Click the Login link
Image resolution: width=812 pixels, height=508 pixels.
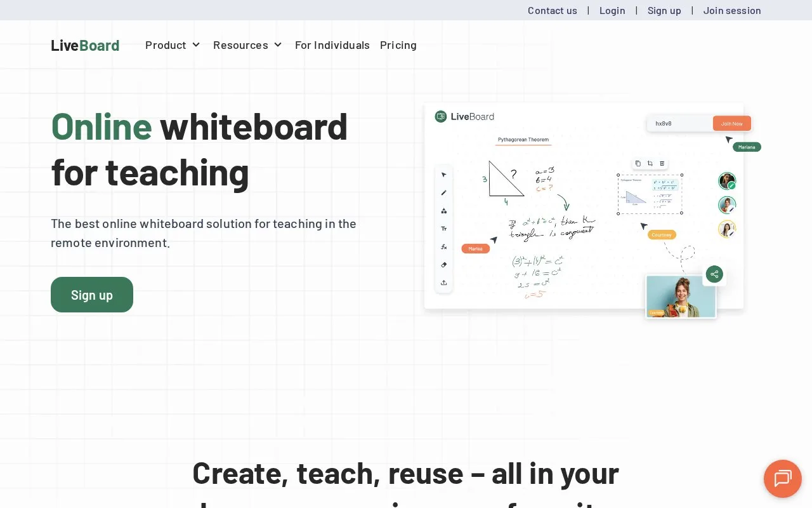(612, 10)
